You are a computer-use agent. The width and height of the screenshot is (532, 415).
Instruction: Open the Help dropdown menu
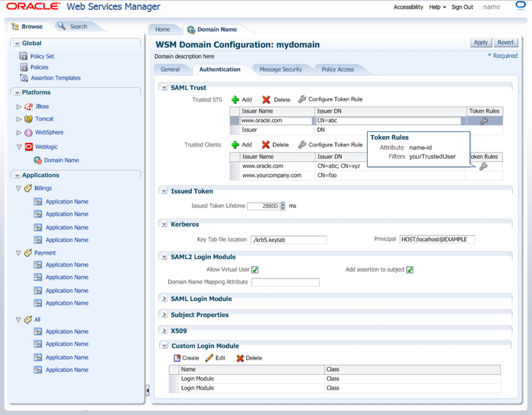(438, 7)
